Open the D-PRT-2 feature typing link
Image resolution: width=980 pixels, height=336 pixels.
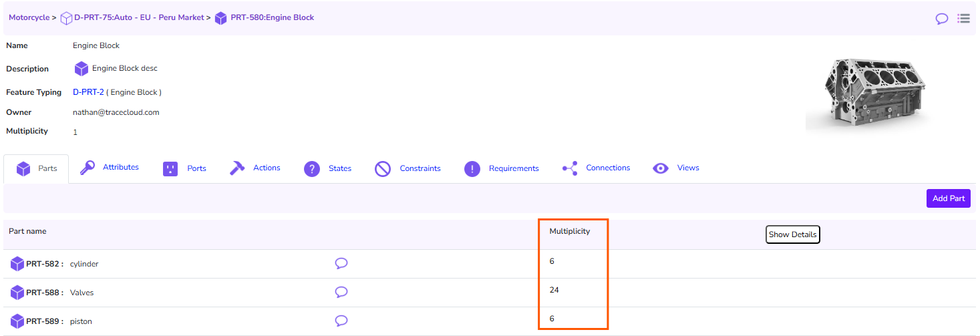88,92
